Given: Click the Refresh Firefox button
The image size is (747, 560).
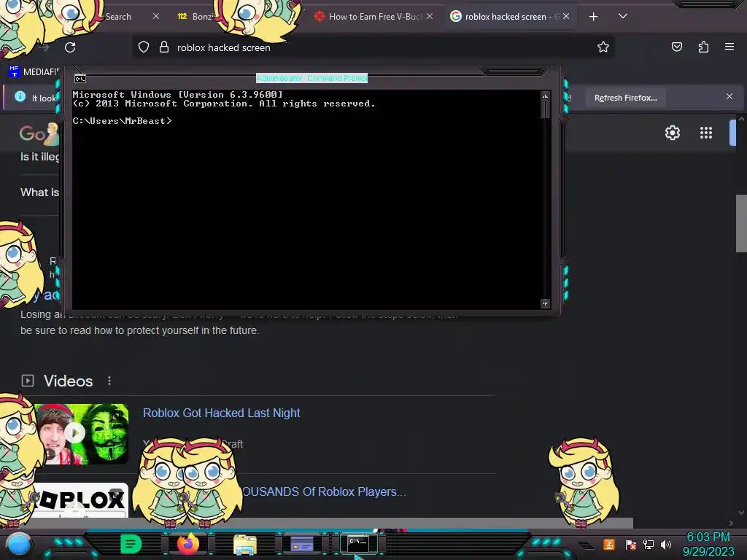Looking at the screenshot, I should [625, 98].
